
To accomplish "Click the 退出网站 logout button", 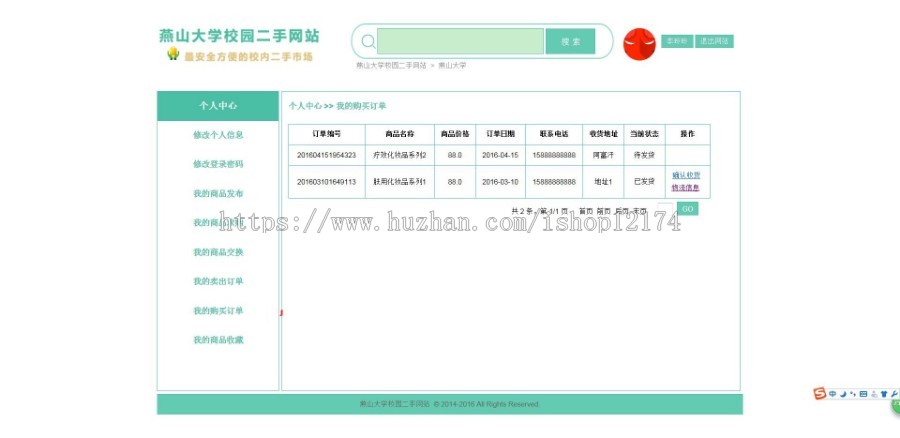I will tap(714, 41).
